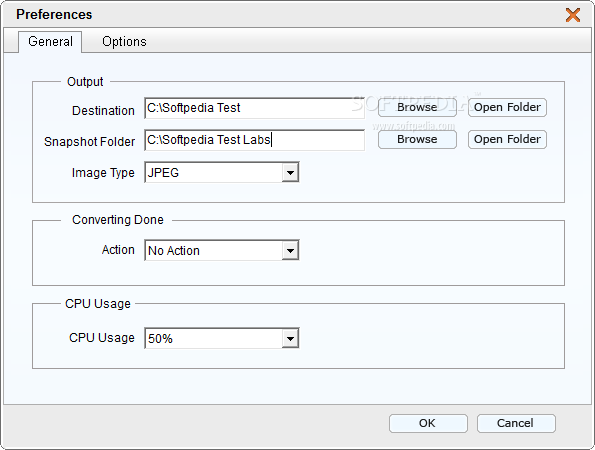Expand the CPU Usage dropdown arrow
Screen dimensions: 595x450
point(290,338)
